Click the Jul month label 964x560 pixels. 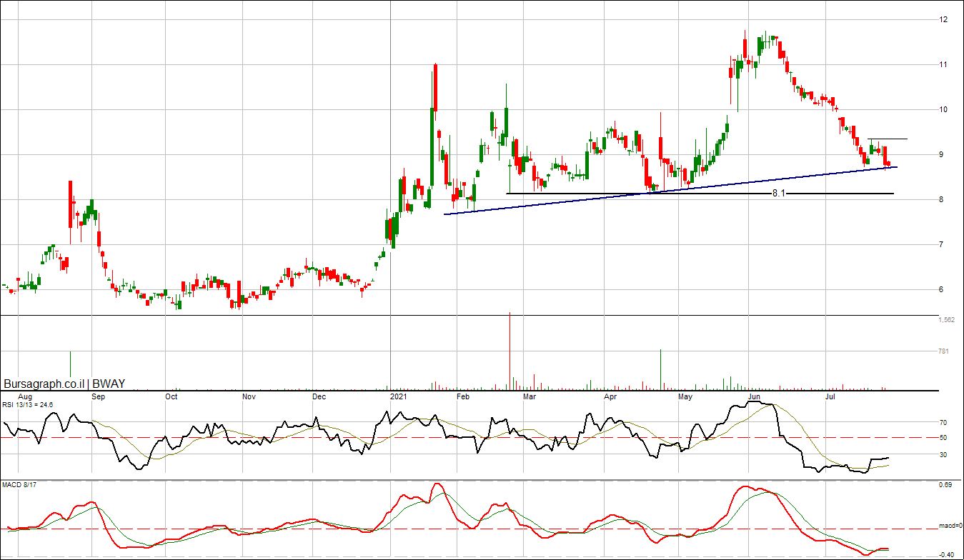click(830, 396)
